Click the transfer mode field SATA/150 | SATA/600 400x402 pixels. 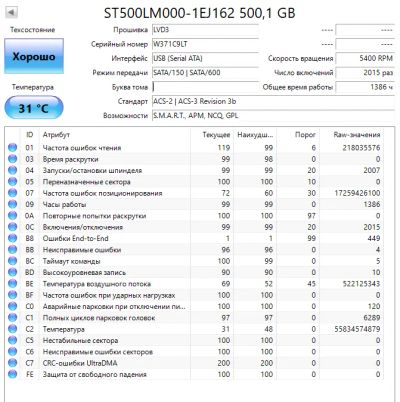[205, 73]
